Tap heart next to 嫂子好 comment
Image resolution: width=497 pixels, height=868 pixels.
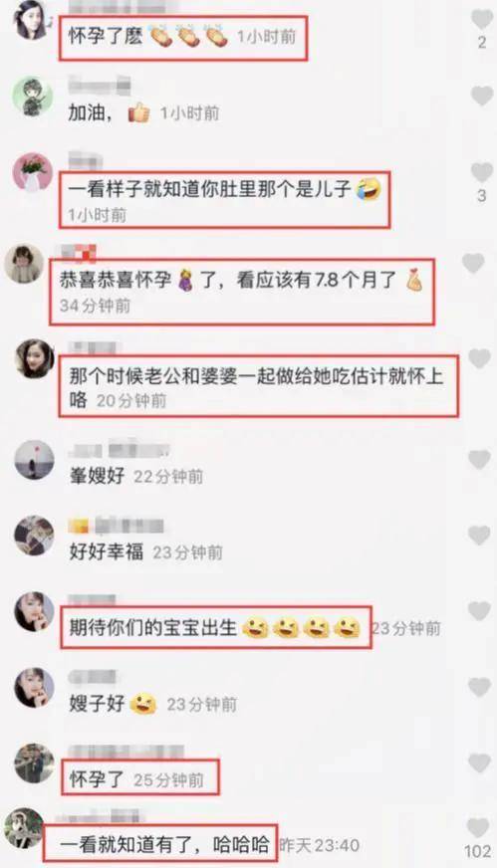click(x=479, y=688)
